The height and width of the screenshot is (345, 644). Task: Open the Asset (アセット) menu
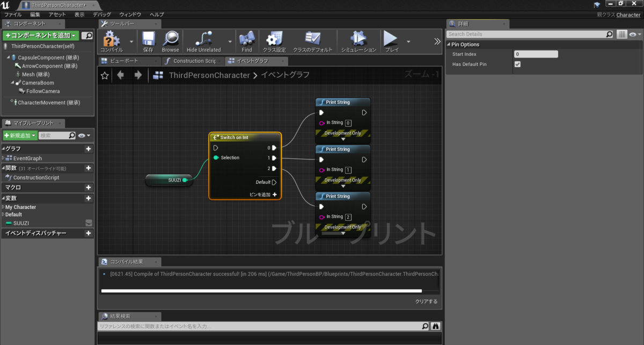pos(57,15)
